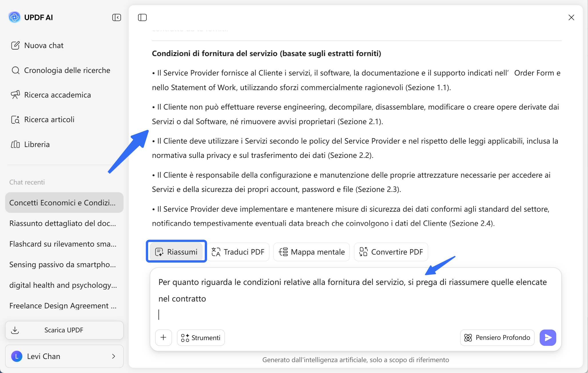588x373 pixels.
Task: Collapse the left sidebar panel
Action: click(x=116, y=17)
